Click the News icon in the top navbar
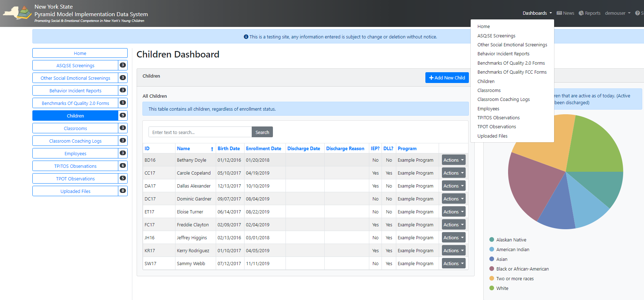 [x=559, y=13]
